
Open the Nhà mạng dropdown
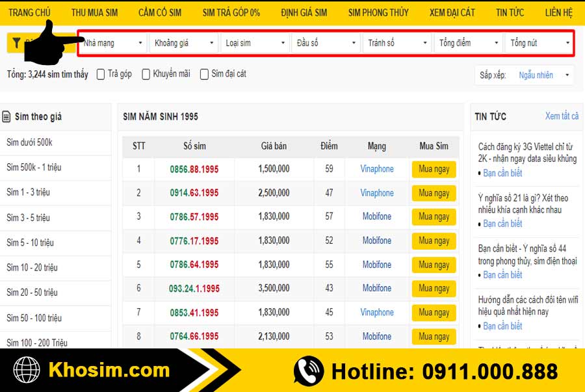(x=113, y=43)
